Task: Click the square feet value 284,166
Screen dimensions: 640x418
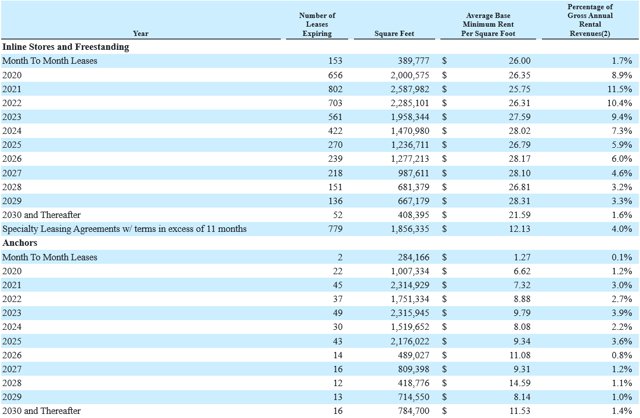Action: point(413,257)
